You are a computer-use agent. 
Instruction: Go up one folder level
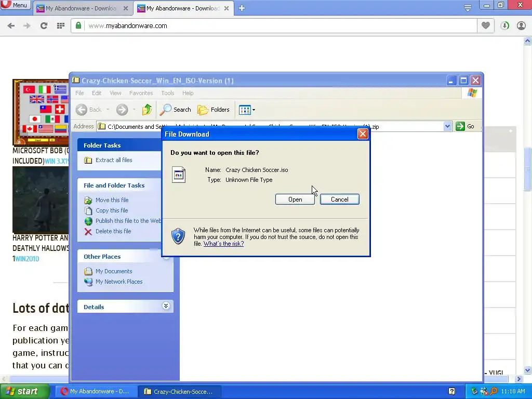point(147,110)
